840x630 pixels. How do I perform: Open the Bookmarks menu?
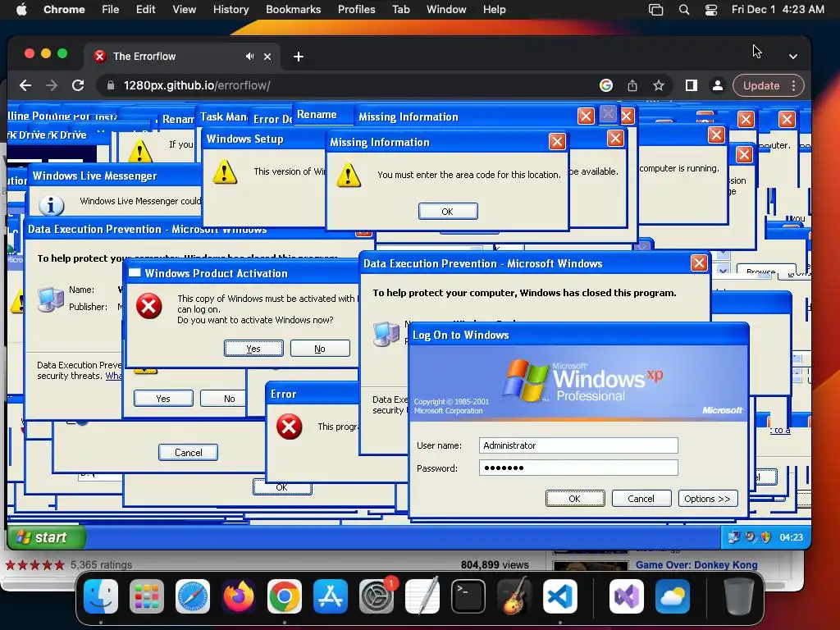[x=293, y=10]
